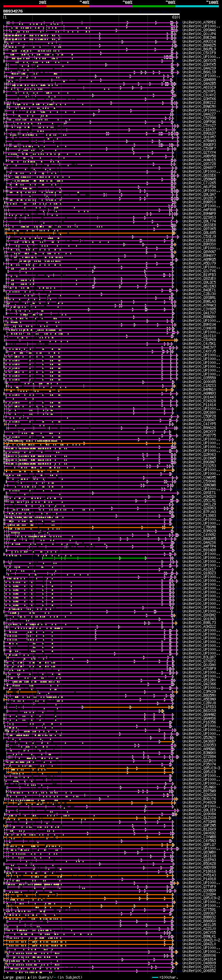The width and height of the screenshot is (222, 980).
Task: Select the UniRef100_C5XIF9 label
Action: coord(199,53)
